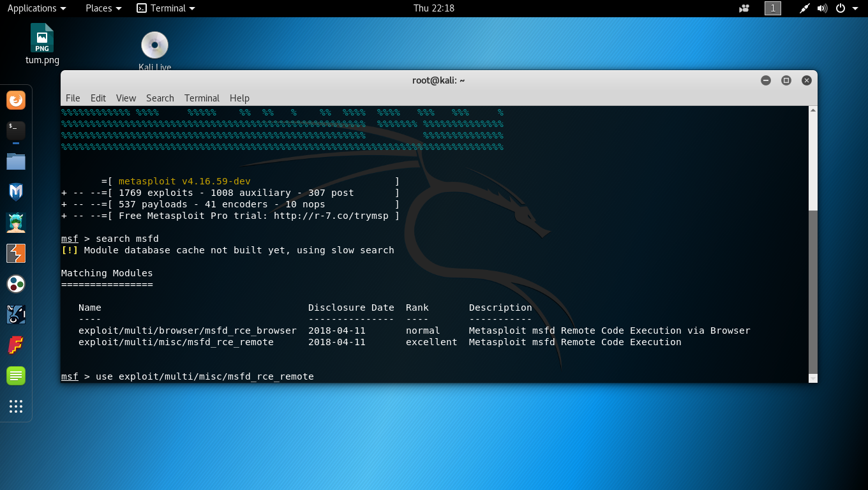Open the BeEF bull icon in the dock
Image resolution: width=868 pixels, height=490 pixels.
coord(16,315)
